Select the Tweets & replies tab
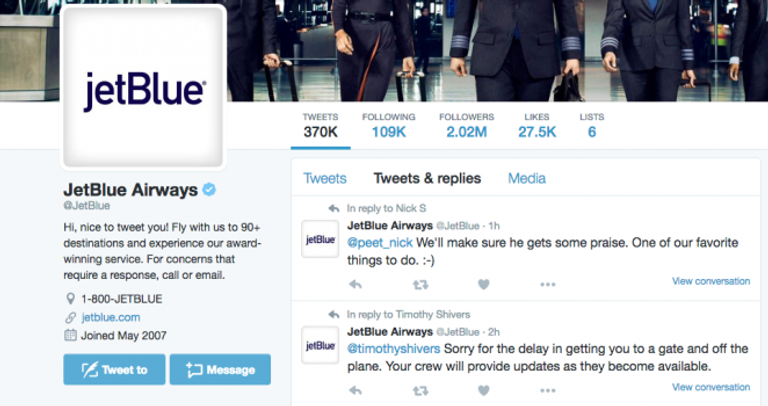The image size is (768, 406). [x=427, y=178]
